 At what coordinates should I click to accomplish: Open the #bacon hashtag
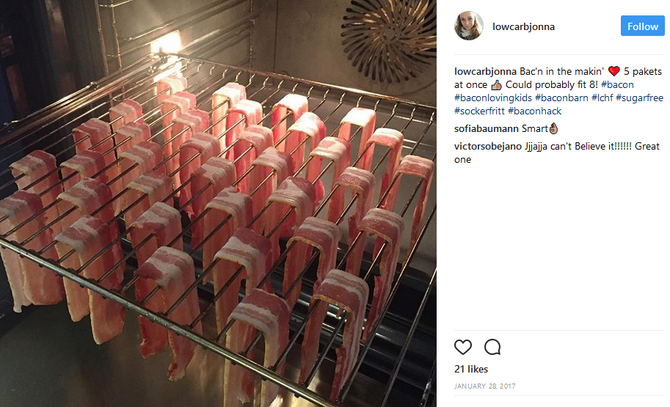tap(617, 85)
